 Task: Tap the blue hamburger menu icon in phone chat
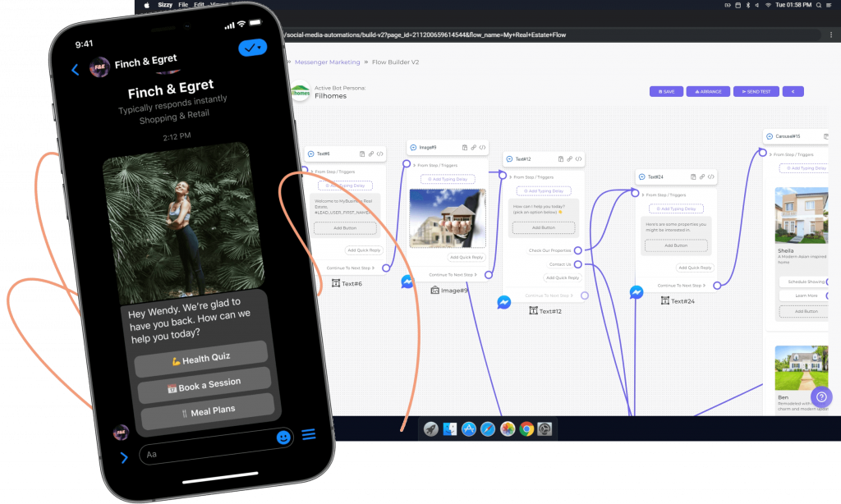point(309,434)
